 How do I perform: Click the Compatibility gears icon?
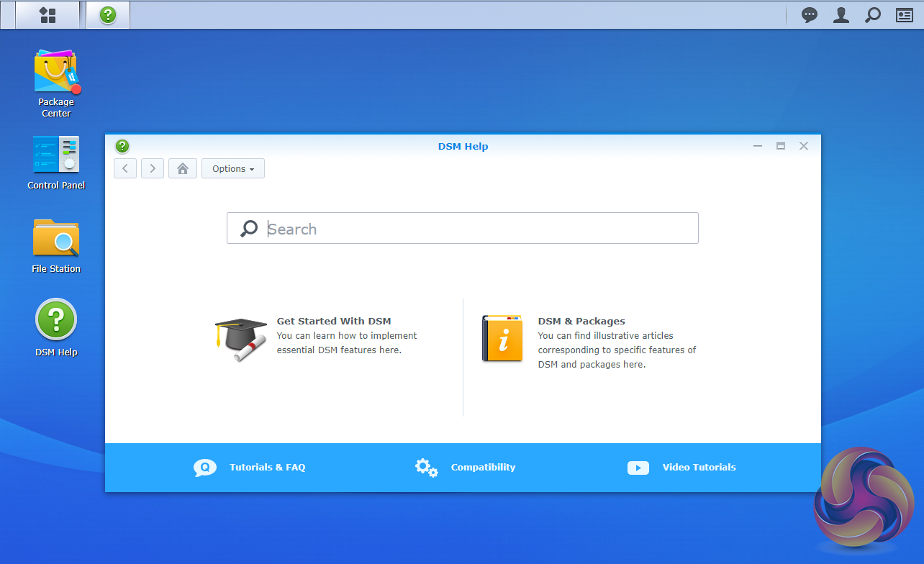point(426,468)
